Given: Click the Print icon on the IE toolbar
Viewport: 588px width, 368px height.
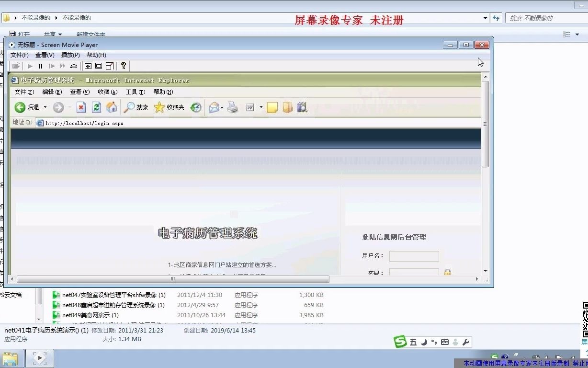Looking at the screenshot, I should coord(233,107).
